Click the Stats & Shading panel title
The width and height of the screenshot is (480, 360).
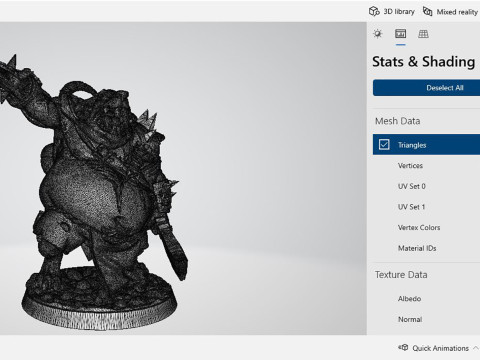pos(423,62)
